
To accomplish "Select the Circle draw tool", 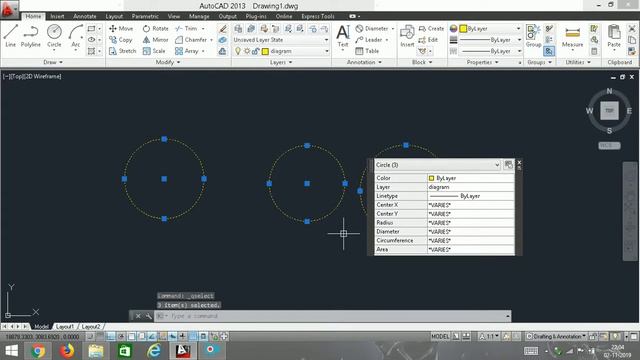I will [54, 36].
